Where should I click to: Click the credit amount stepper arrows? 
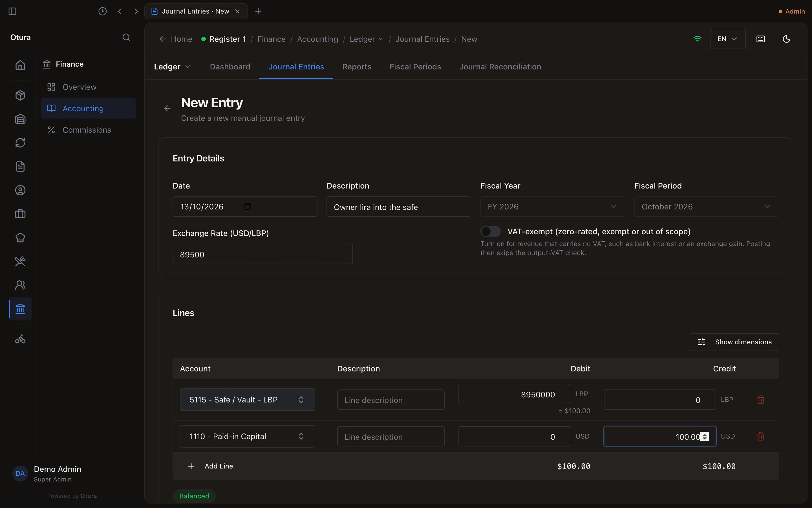[705, 436]
